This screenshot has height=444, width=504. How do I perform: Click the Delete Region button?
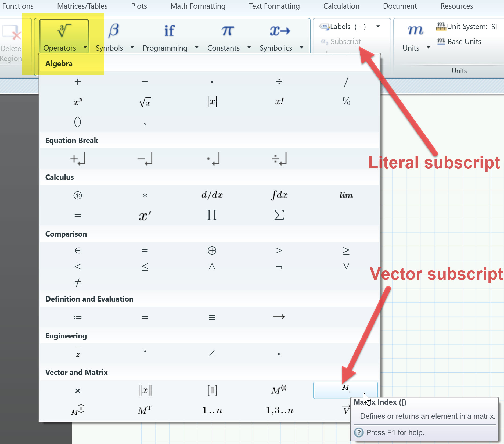coord(11,43)
